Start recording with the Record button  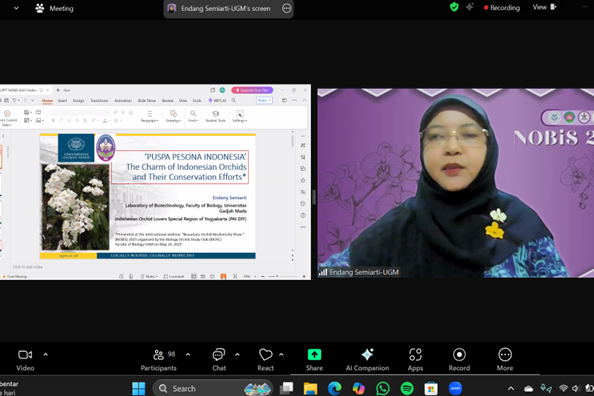(459, 360)
